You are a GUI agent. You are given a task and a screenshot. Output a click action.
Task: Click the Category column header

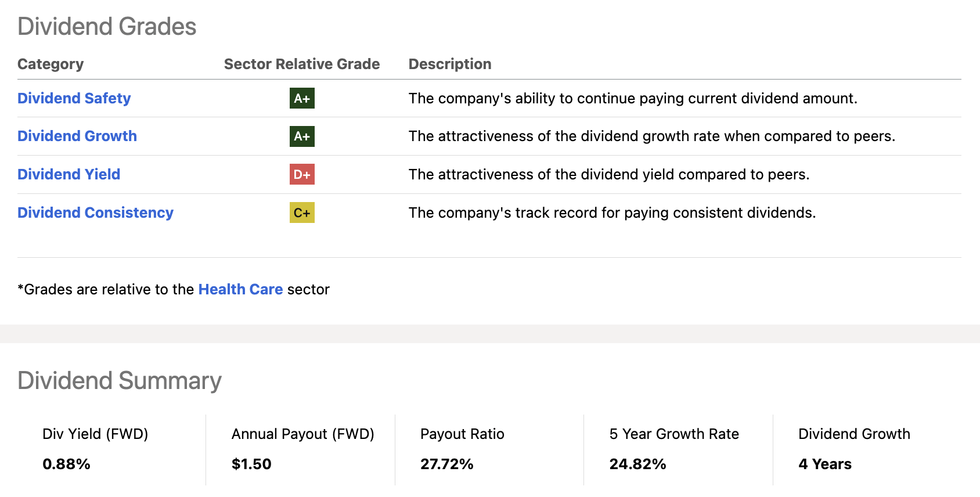click(x=51, y=64)
